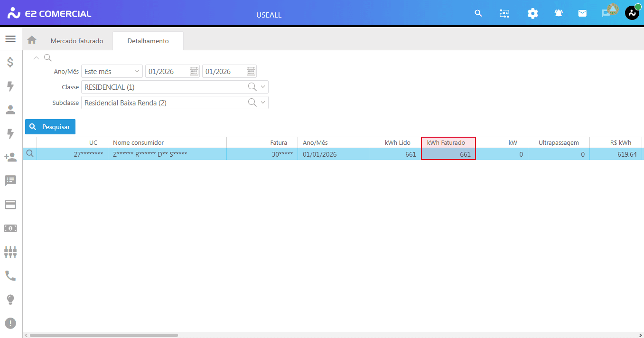Viewport: 644px width, 338px height.
Task: Open the credit card sidebar icon
Action: 10,205
